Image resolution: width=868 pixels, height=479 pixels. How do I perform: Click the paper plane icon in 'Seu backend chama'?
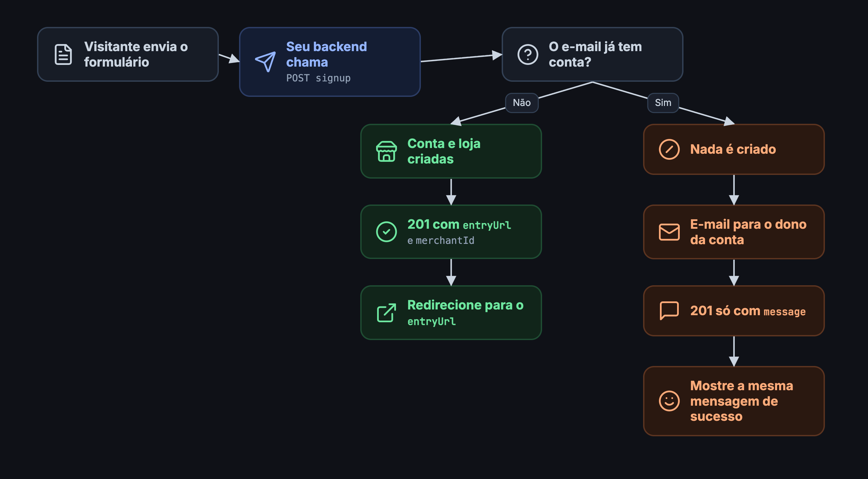tap(265, 62)
